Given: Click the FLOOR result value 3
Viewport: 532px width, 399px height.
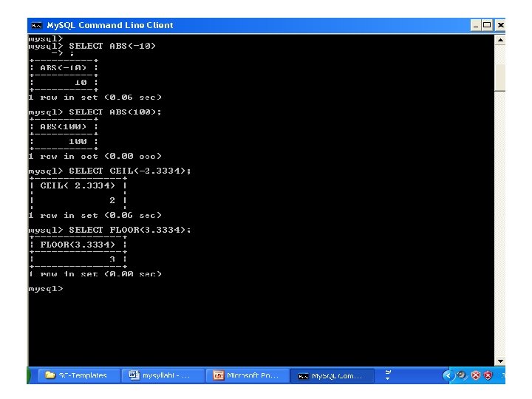Looking at the screenshot, I should [112, 259].
